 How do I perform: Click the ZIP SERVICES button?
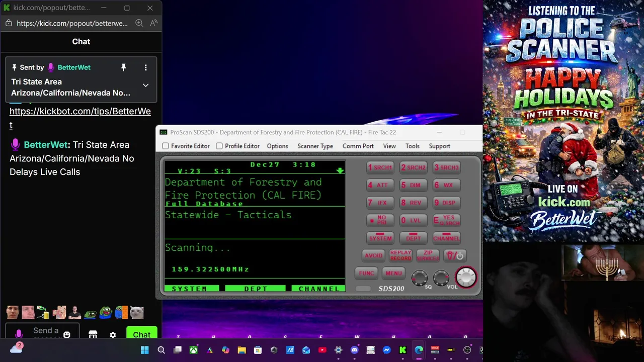[428, 255]
